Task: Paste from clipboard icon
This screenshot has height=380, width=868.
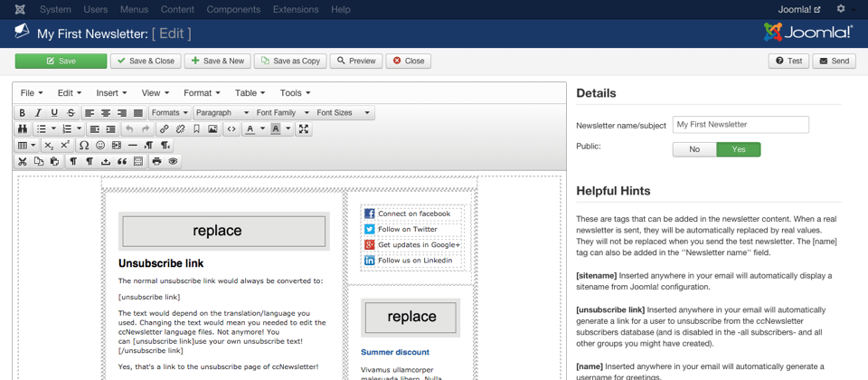Action: 55,161
